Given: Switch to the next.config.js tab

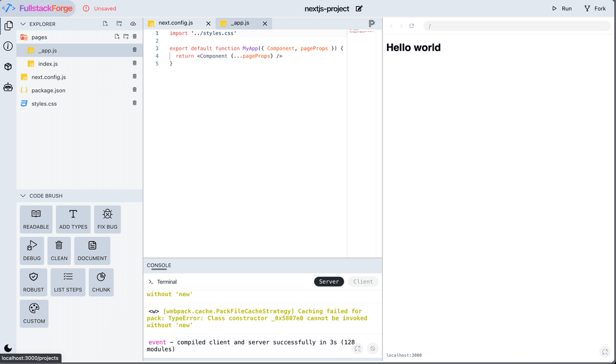Looking at the screenshot, I should 177,23.
